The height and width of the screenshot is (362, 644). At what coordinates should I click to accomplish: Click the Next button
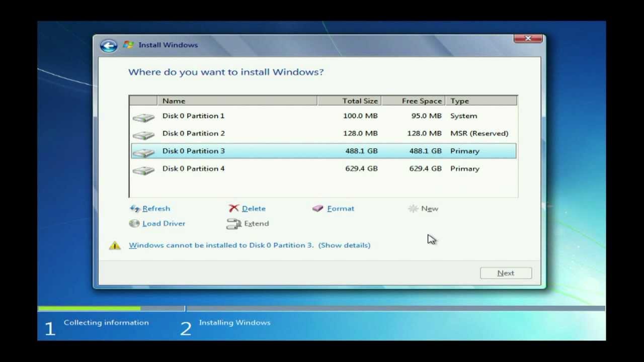[506, 273]
